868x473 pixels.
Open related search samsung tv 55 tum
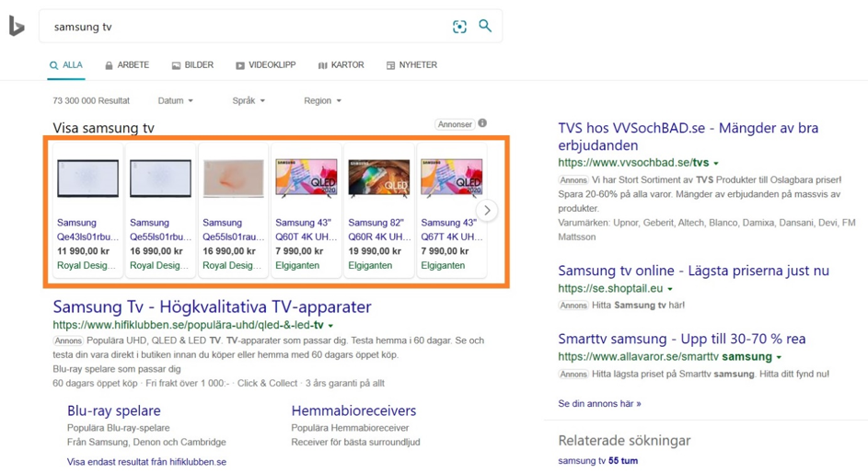[598, 461]
